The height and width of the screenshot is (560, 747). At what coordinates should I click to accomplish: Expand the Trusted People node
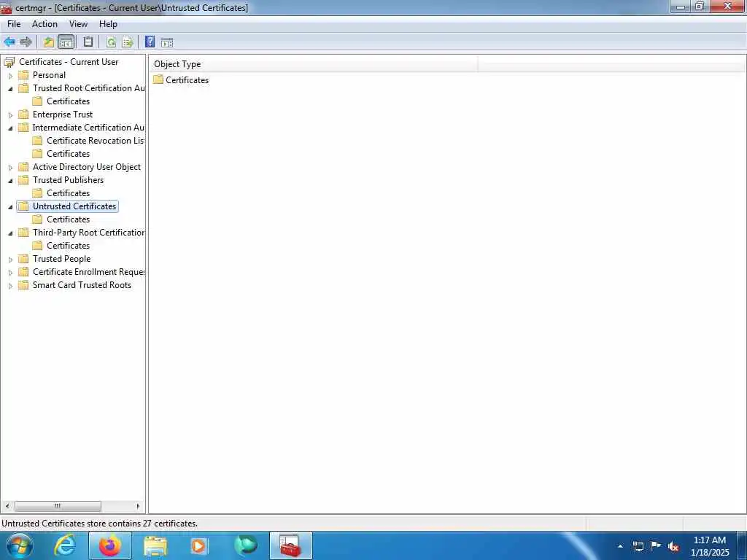(x=10, y=260)
